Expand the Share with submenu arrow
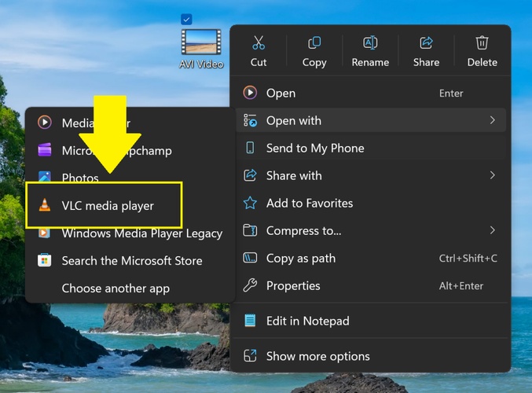Screen dimensions: 532x393 (x=492, y=175)
